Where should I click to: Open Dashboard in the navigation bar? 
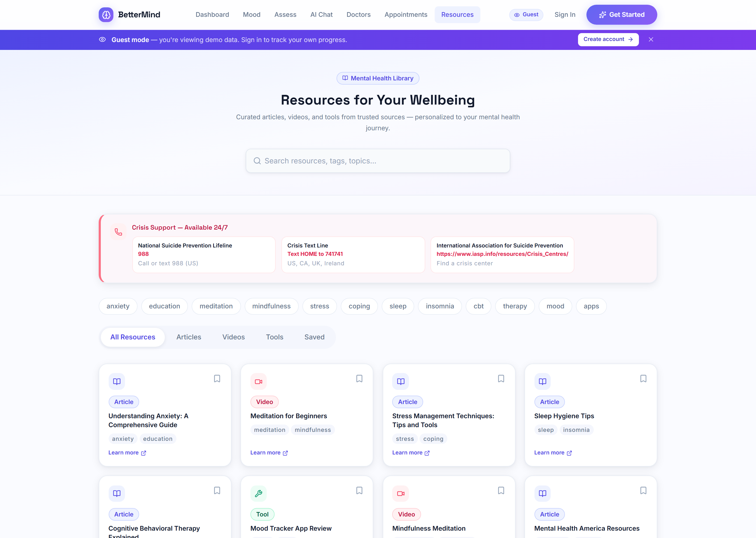[212, 14]
